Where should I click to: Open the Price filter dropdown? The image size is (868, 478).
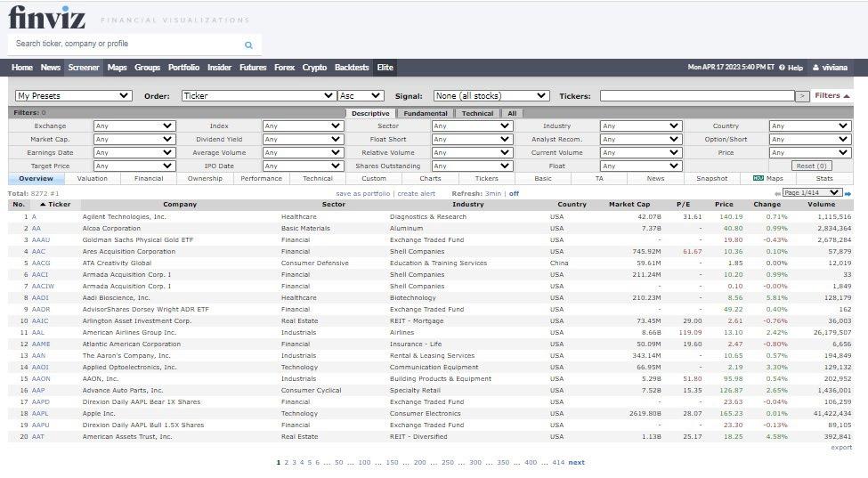click(x=809, y=153)
